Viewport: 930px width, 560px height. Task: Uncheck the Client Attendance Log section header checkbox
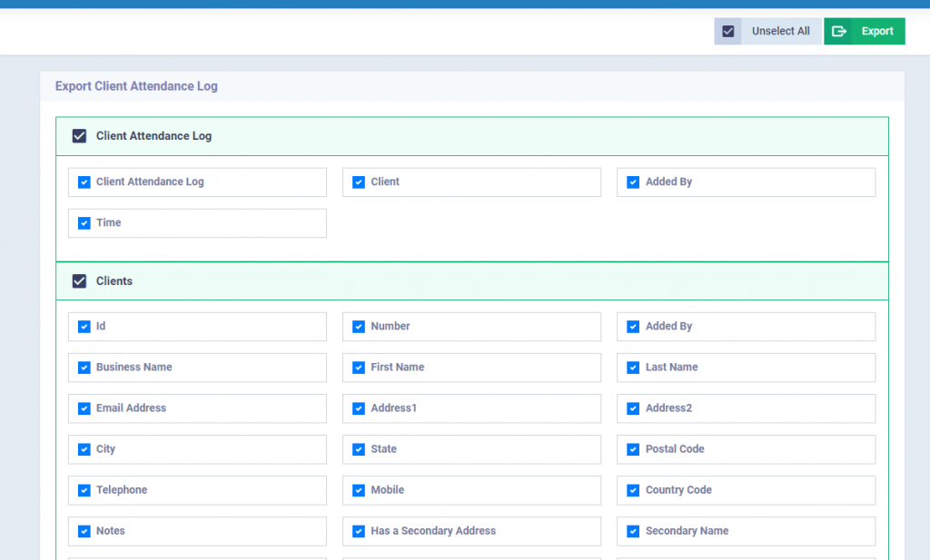pos(79,135)
